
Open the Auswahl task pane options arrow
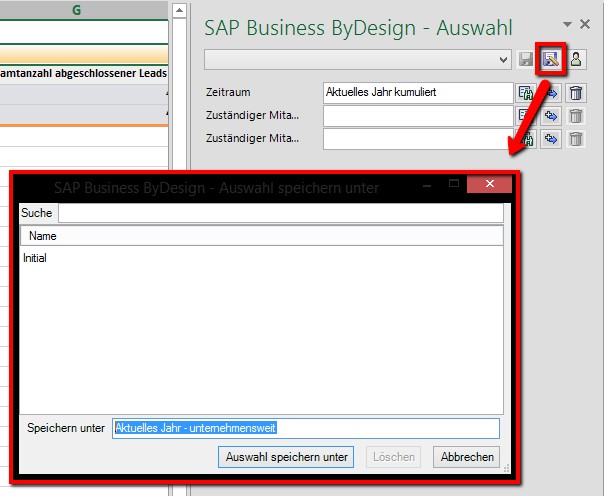click(x=568, y=24)
